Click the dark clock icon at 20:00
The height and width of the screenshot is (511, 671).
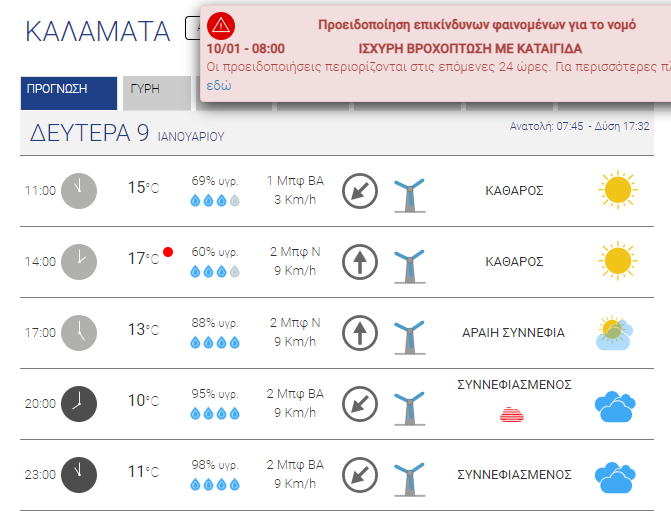click(x=79, y=404)
